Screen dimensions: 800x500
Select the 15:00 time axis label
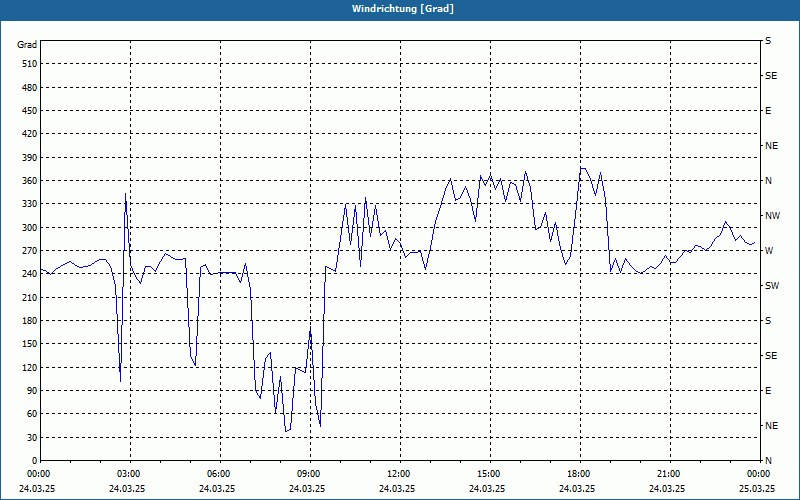pyautogui.click(x=488, y=474)
